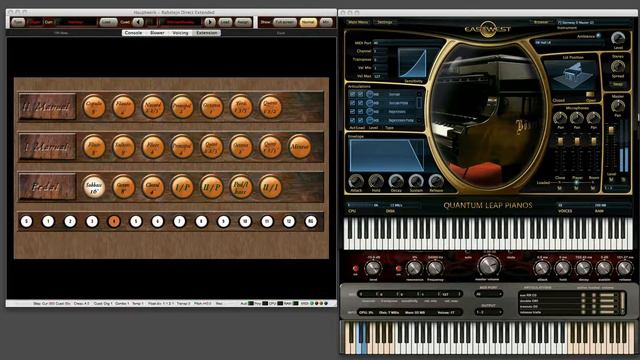Click the blue envelope graph display
This screenshot has height=360, width=640.
(x=387, y=156)
